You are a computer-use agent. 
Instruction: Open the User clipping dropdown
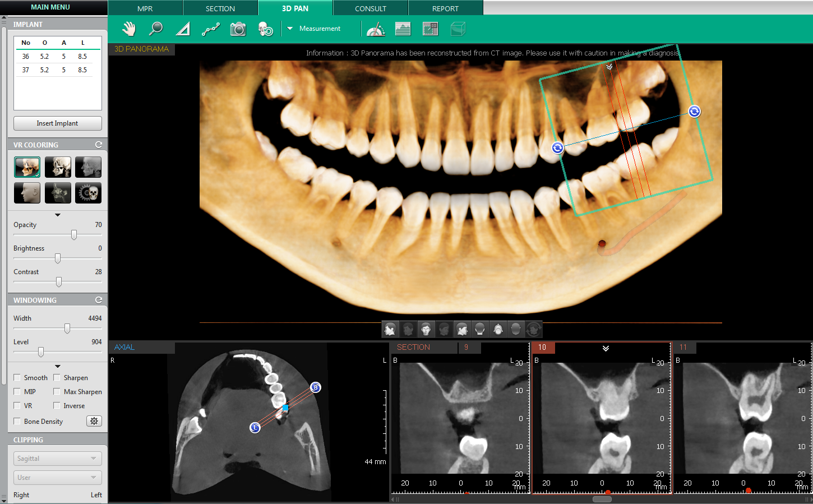tap(57, 478)
